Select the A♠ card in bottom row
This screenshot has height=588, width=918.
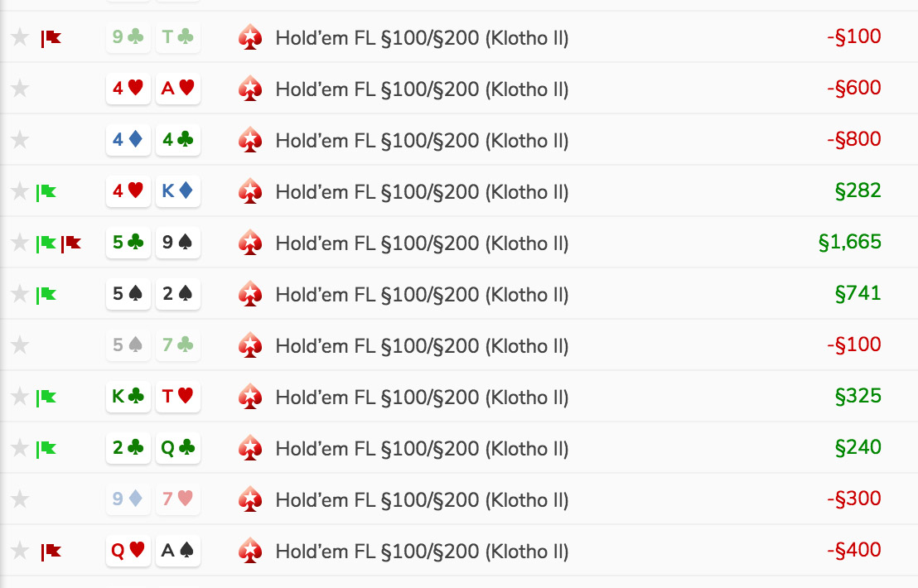(178, 551)
